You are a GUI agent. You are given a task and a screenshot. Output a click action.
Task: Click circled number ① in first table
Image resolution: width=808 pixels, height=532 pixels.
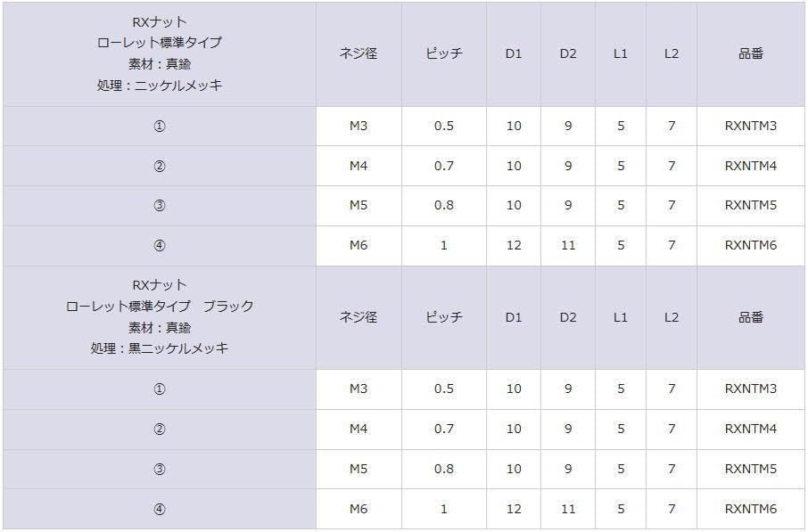(x=160, y=127)
